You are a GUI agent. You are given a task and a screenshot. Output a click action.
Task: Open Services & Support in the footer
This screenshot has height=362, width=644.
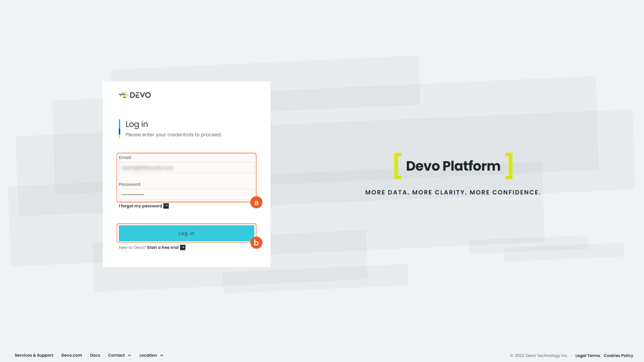pos(34,355)
